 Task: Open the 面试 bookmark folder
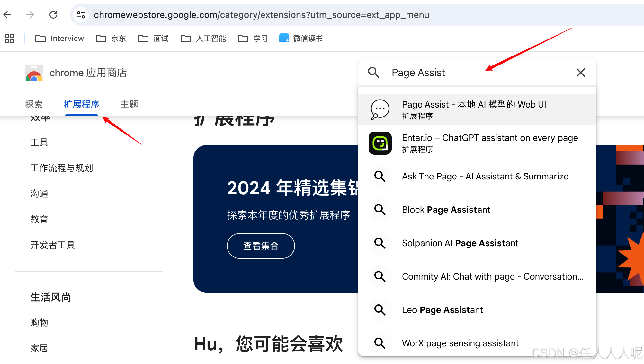click(x=153, y=39)
